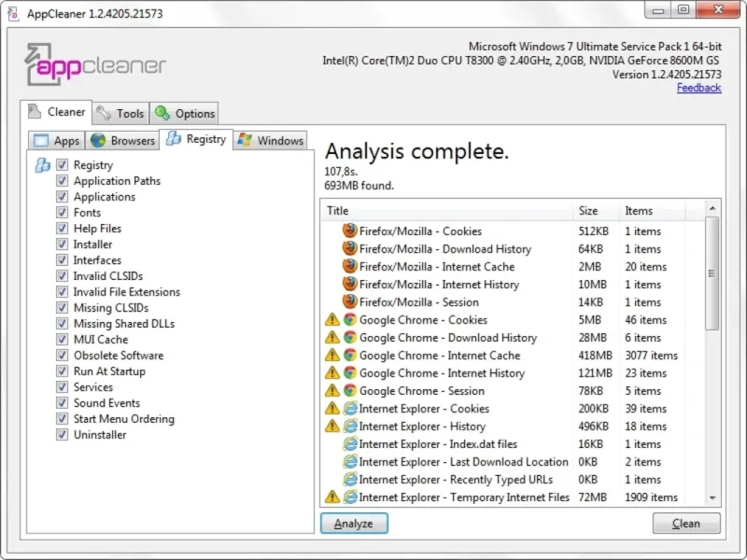Click the Chrome icon beside Internet Cache
Image resolution: width=747 pixels, height=560 pixels.
349,356
